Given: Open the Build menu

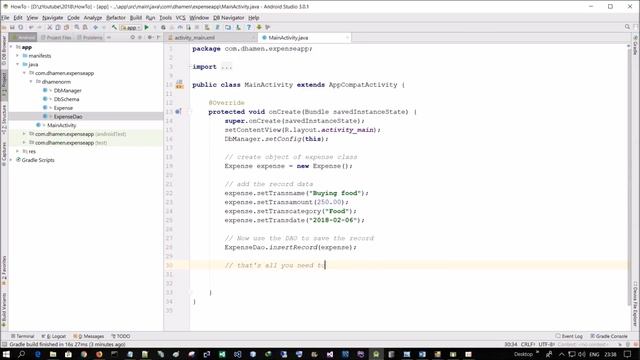Looking at the screenshot, I should click(136, 18).
